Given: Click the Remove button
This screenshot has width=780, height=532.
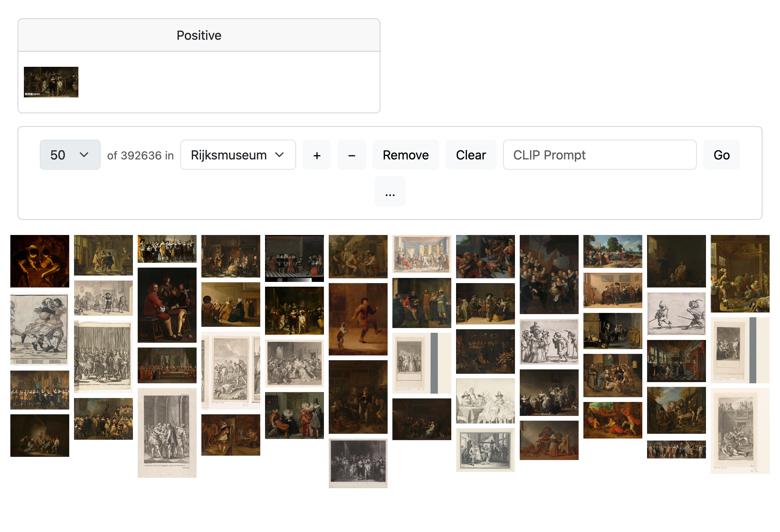Looking at the screenshot, I should coord(406,155).
